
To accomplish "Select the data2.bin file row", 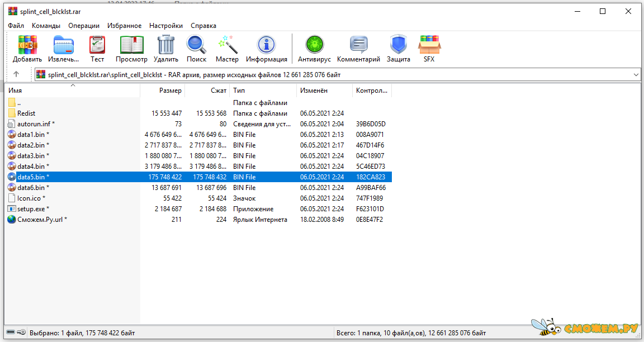I will 198,145.
